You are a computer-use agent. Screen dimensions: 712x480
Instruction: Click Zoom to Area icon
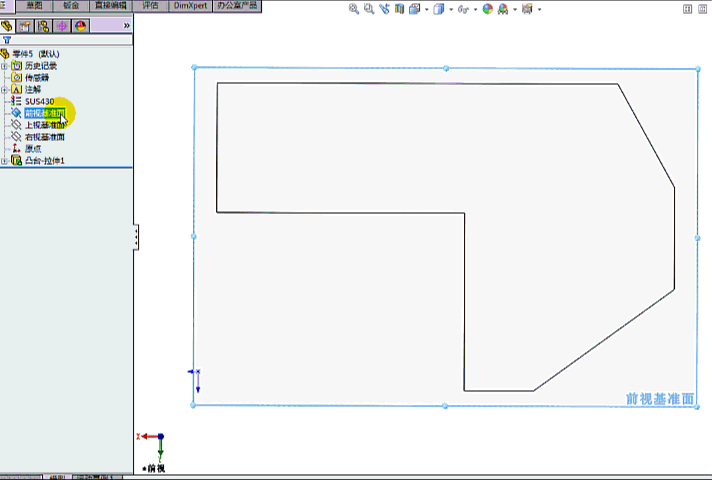369,9
